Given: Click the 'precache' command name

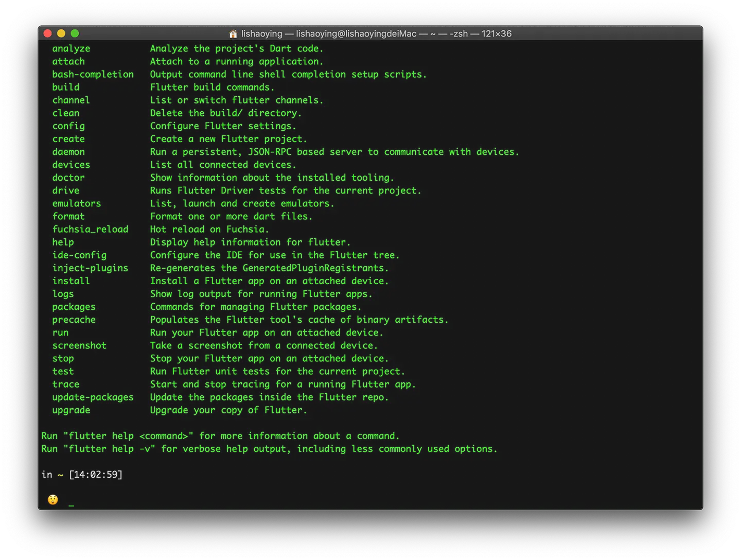Looking at the screenshot, I should pyautogui.click(x=74, y=320).
